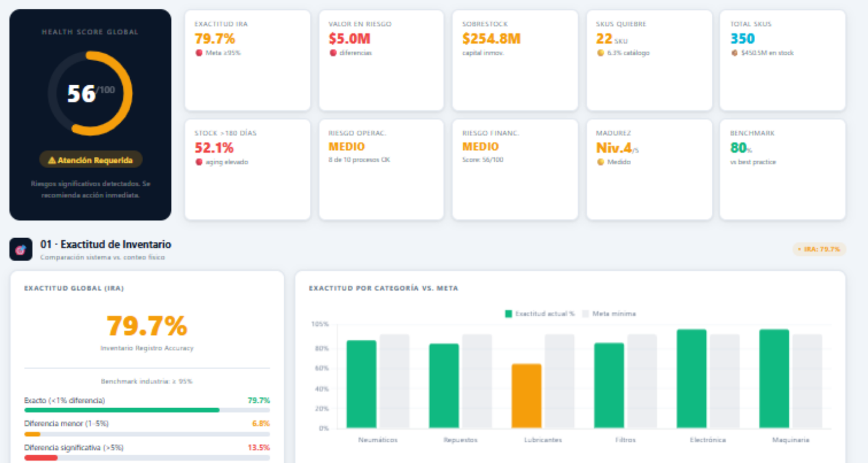Click the orange Lubricantes bar in chart

coord(526,396)
